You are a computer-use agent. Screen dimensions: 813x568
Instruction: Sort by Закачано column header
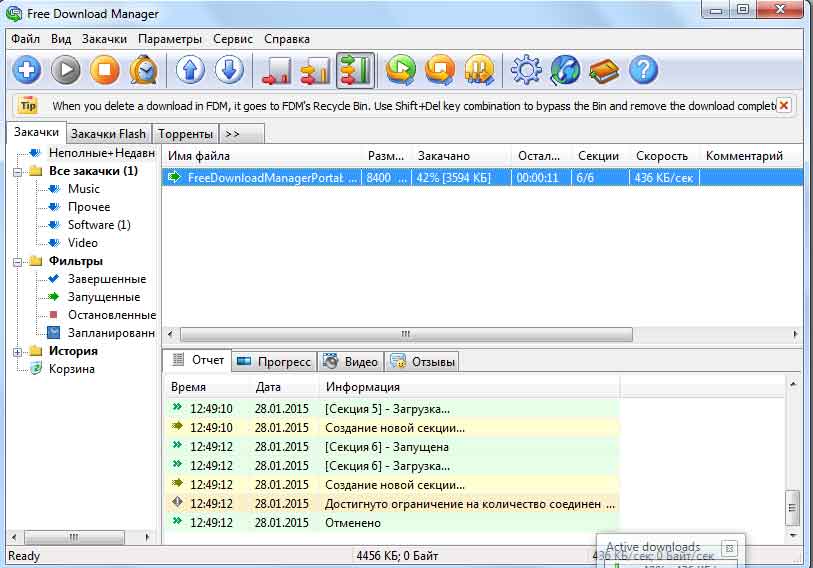click(461, 156)
